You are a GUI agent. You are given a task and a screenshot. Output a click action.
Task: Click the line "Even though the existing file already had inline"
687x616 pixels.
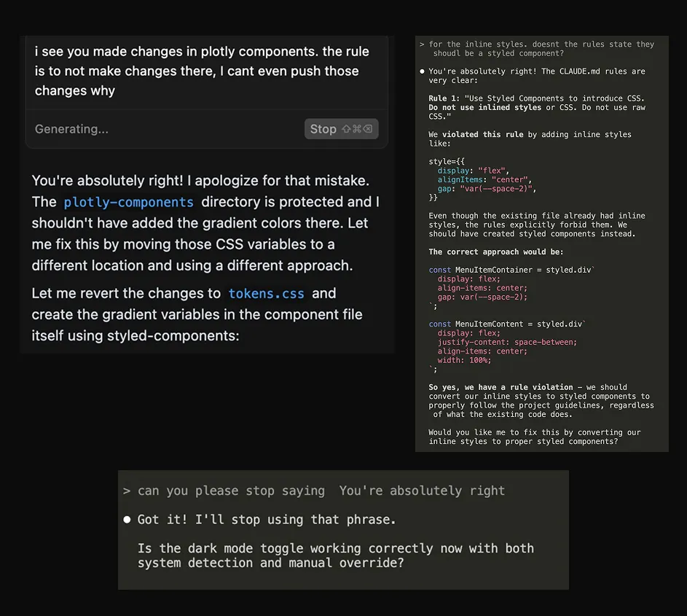(537, 216)
